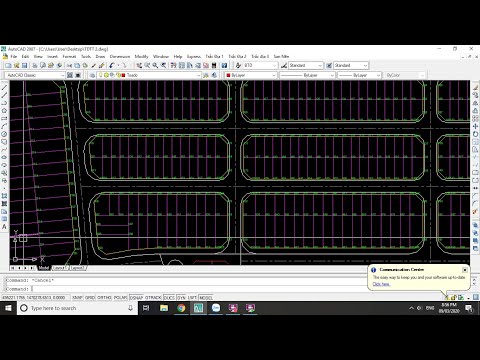Select the Multiline Text A tool
Image resolution: width=480 pixels, height=360 pixels.
click(4, 227)
